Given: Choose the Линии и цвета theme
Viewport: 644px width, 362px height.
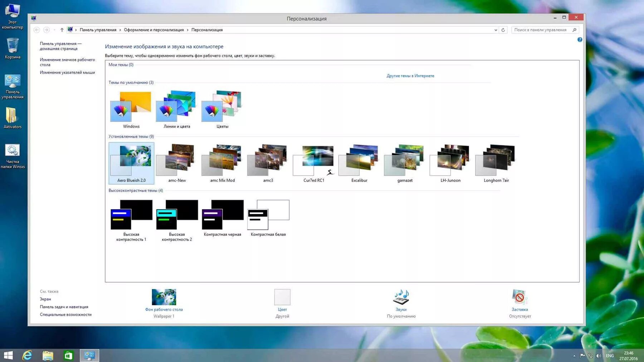Looking at the screenshot, I should pyautogui.click(x=177, y=109).
